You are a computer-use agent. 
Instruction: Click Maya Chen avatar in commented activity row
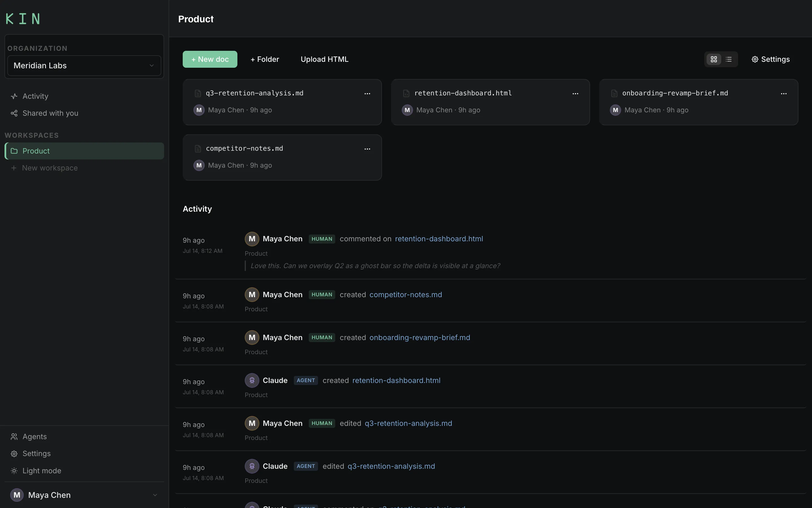[x=252, y=239]
